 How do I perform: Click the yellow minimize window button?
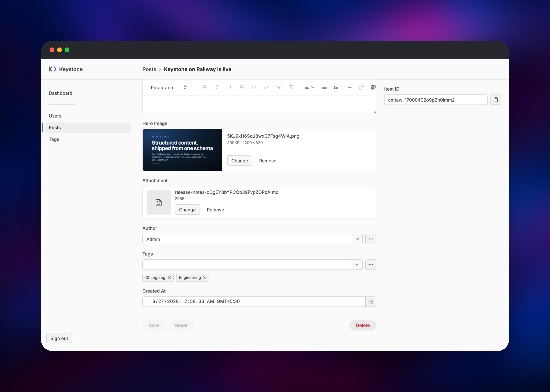pos(59,50)
